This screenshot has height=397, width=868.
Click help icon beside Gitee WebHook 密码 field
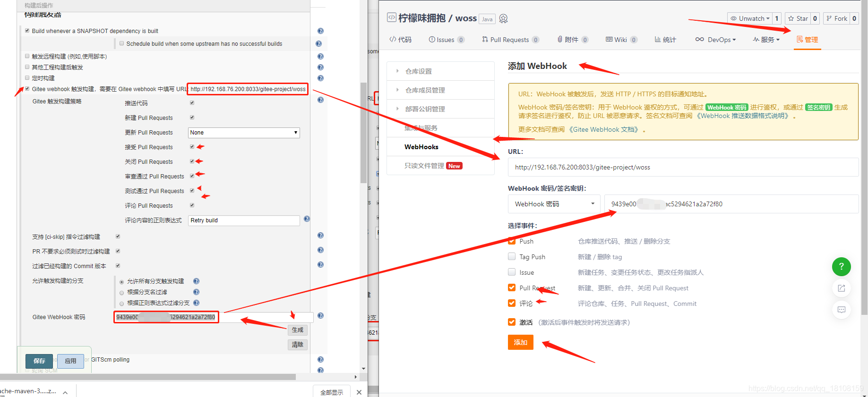point(320,316)
